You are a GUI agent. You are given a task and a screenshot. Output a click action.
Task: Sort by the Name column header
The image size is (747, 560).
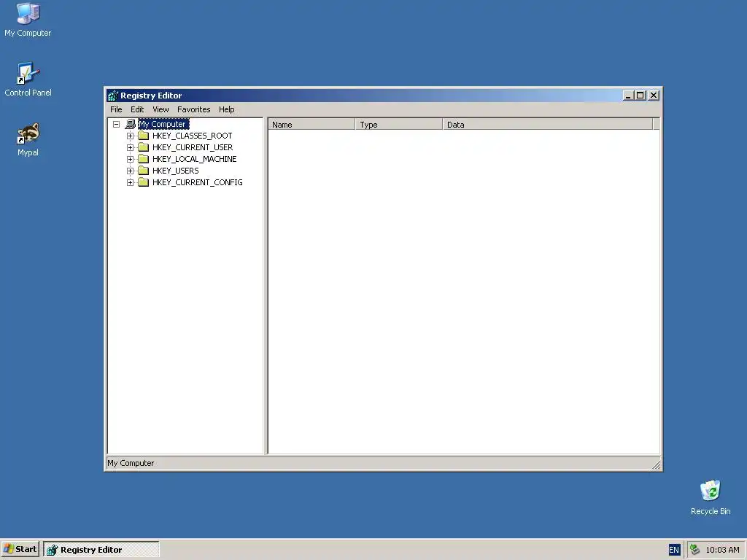coord(311,124)
